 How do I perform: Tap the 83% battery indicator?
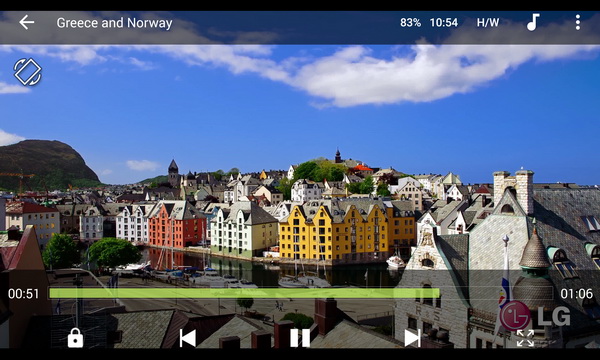pyautogui.click(x=411, y=23)
